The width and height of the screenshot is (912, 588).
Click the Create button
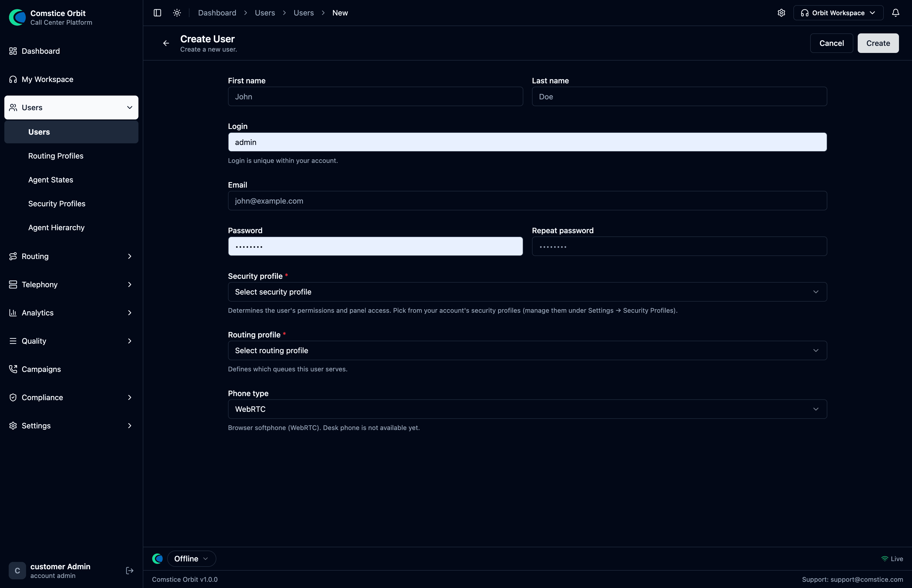pyautogui.click(x=878, y=43)
